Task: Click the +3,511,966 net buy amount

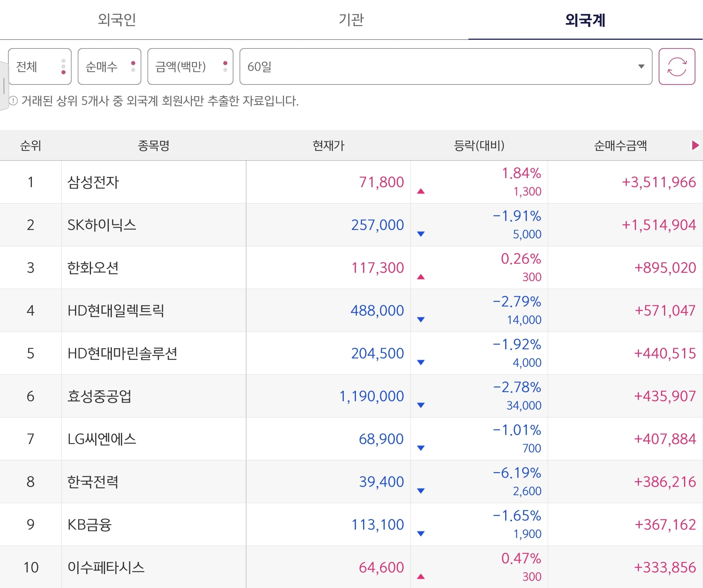Action: 659,182
